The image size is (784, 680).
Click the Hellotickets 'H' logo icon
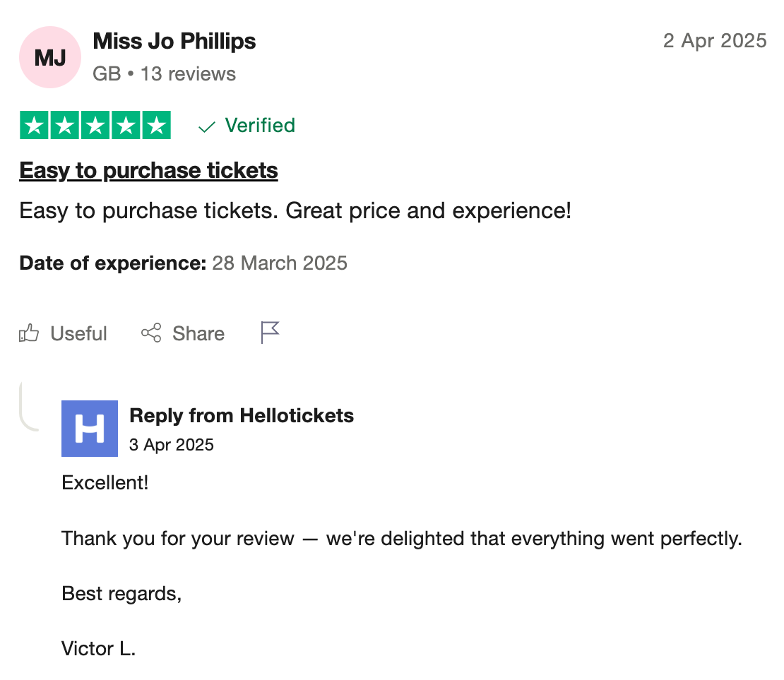[x=90, y=429]
